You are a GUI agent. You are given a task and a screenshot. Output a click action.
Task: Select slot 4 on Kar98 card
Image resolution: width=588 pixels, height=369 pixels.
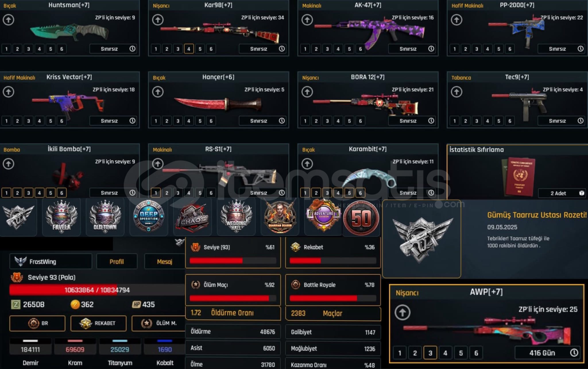point(189,49)
